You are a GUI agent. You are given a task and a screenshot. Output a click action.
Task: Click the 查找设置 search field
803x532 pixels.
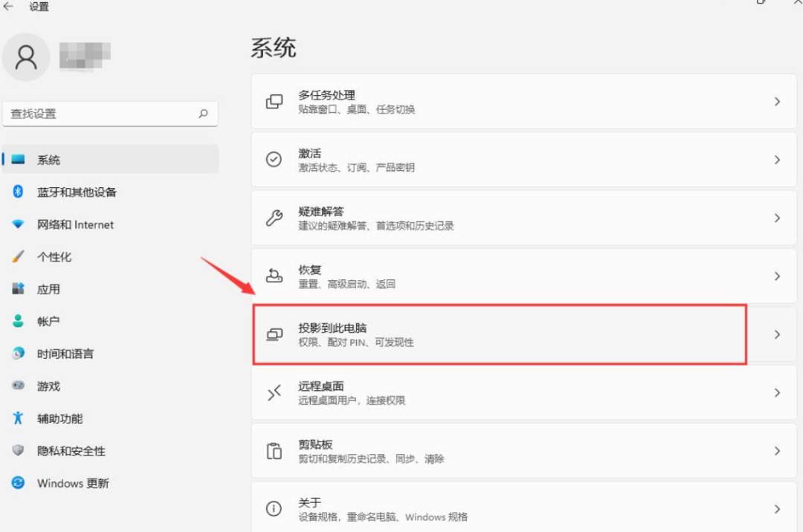[100, 114]
